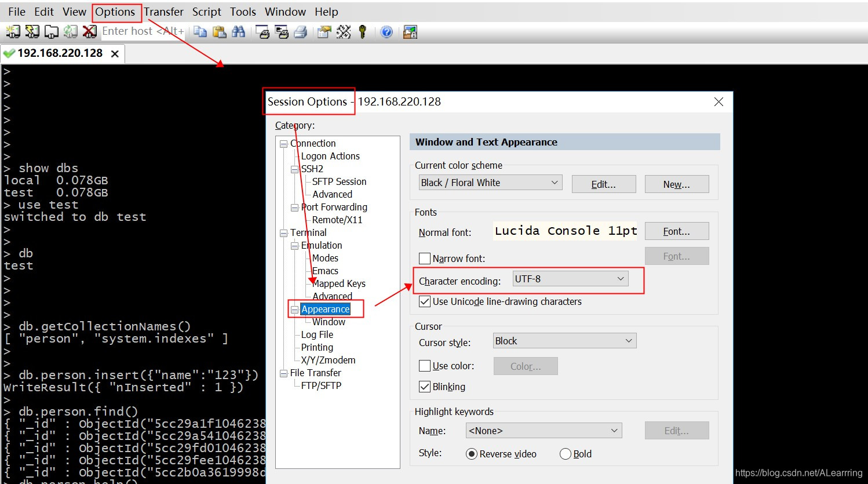Viewport: 868px width, 484px height.
Task: Click the Enter host input field
Action: [143, 31]
